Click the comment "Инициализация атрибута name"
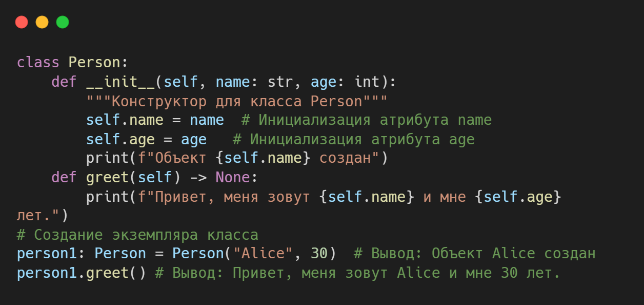The width and height of the screenshot is (644, 305). (x=367, y=120)
